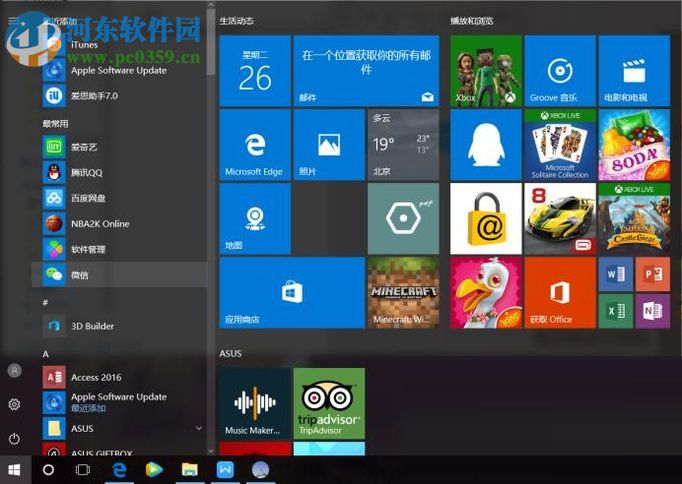Image resolution: width=682 pixels, height=484 pixels.
Task: Open the Music Maker tile
Action: (x=255, y=404)
